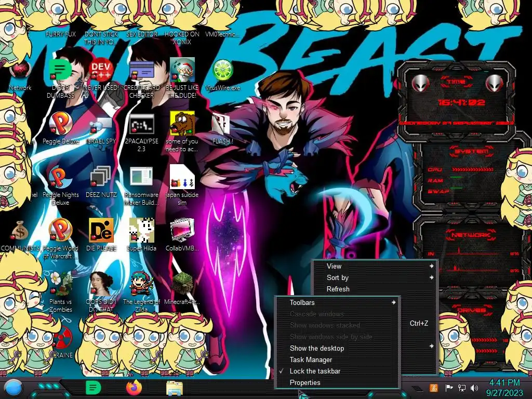Open File Explorer from the taskbar

175,388
